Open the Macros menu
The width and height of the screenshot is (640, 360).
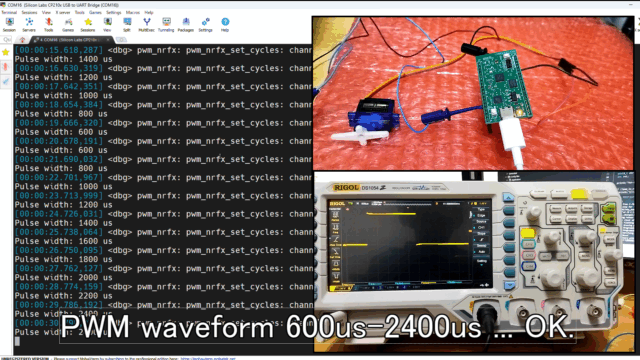point(133,13)
